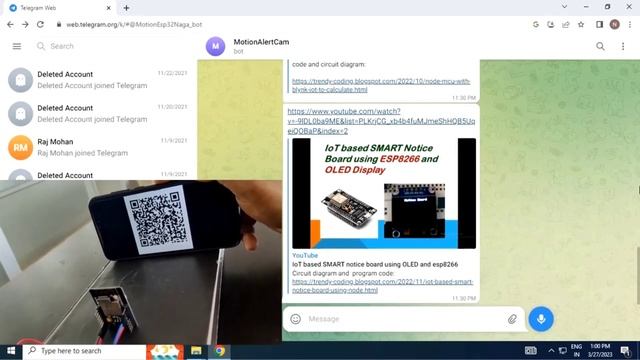Open the Windows Start menu
This screenshot has height=360, width=640.
(x=11, y=351)
